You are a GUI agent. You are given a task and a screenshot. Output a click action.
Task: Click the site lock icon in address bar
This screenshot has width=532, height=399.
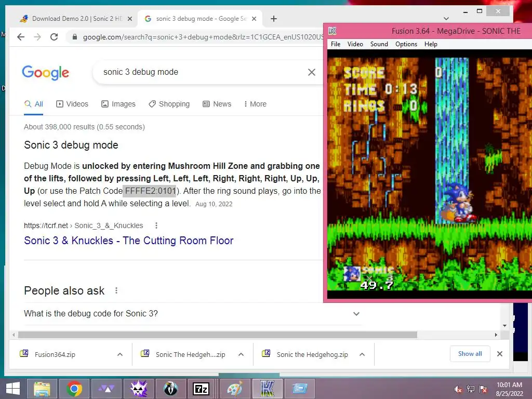75,37
